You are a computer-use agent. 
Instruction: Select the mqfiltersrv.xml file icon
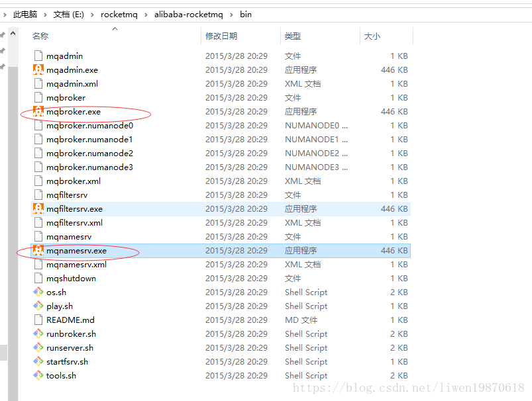click(38, 223)
